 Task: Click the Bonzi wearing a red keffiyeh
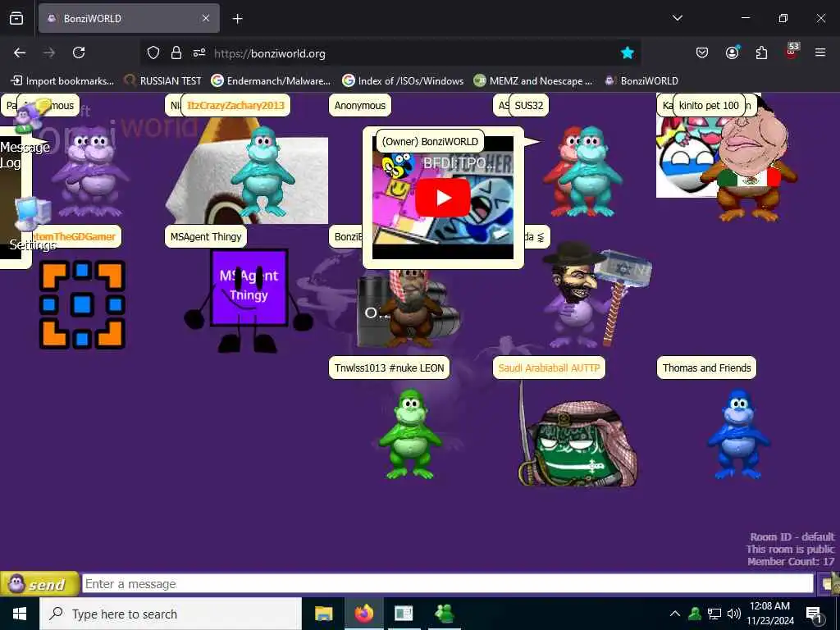point(412,308)
